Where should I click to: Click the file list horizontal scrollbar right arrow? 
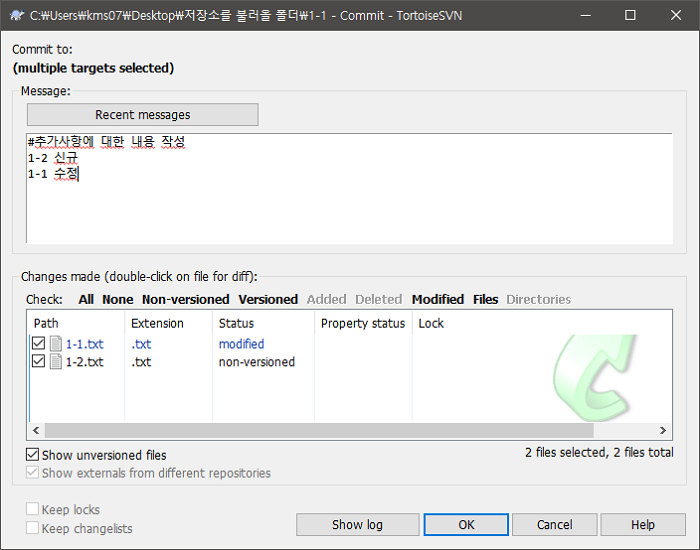[x=664, y=430]
